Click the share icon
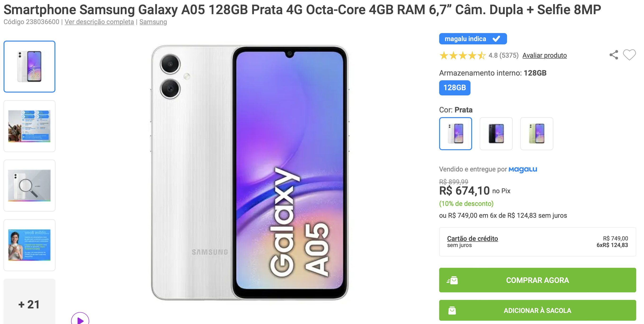 click(x=614, y=55)
